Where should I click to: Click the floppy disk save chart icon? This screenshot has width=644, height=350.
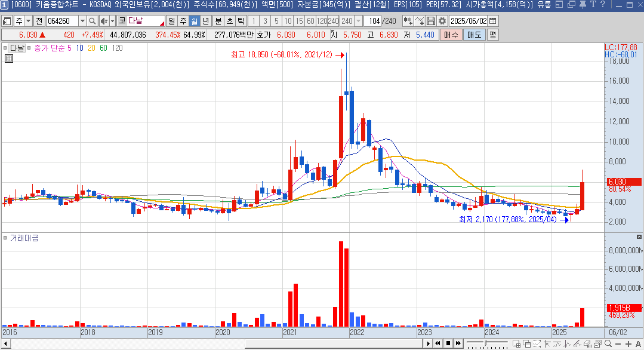[x=430, y=21]
